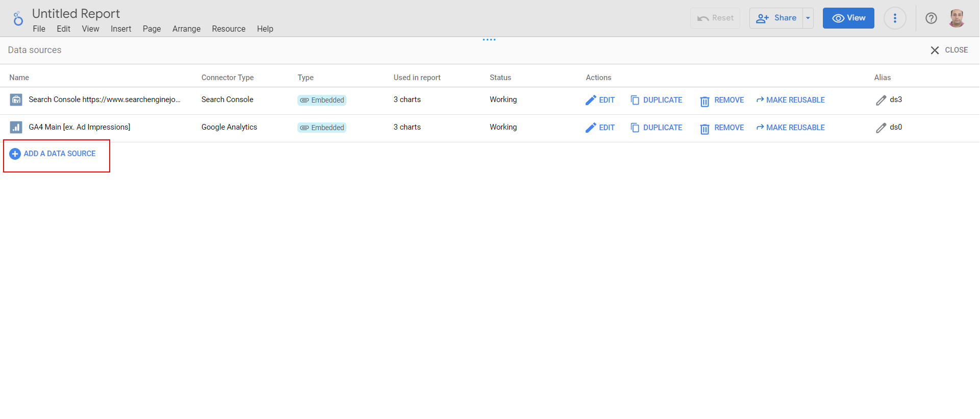Expand the Share dropdown arrow
980x419 pixels.
[808, 18]
